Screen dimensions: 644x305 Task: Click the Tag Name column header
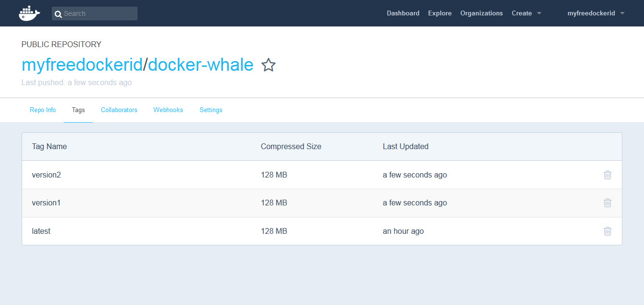point(50,146)
